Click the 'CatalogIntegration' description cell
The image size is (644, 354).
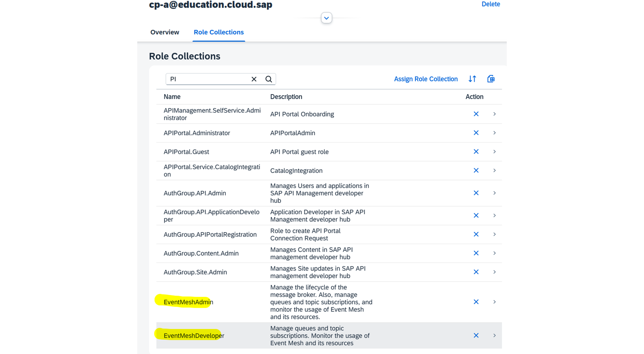coord(296,170)
